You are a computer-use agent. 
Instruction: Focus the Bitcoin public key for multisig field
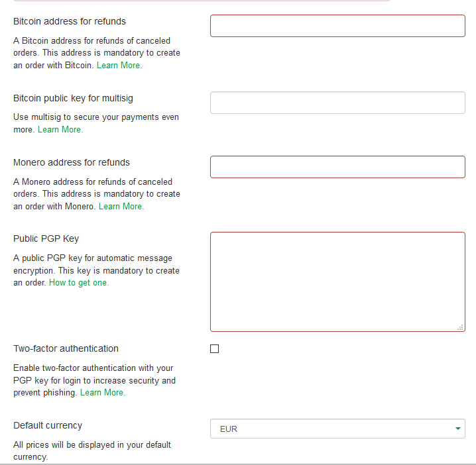pyautogui.click(x=337, y=103)
